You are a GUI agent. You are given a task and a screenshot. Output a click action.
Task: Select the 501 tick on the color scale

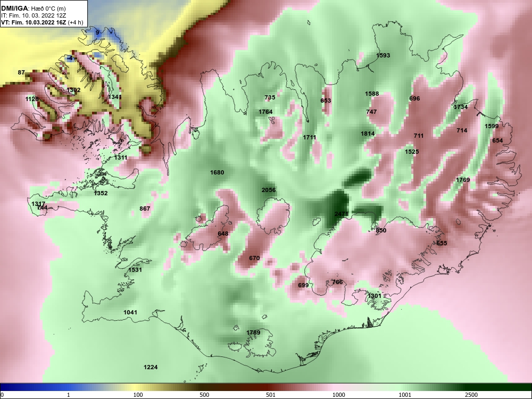pyautogui.click(x=270, y=395)
